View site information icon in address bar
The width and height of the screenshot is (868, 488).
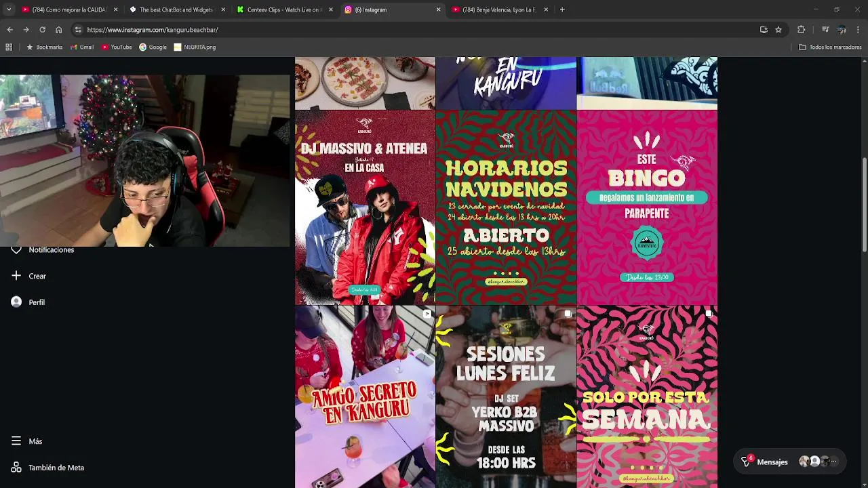click(78, 30)
